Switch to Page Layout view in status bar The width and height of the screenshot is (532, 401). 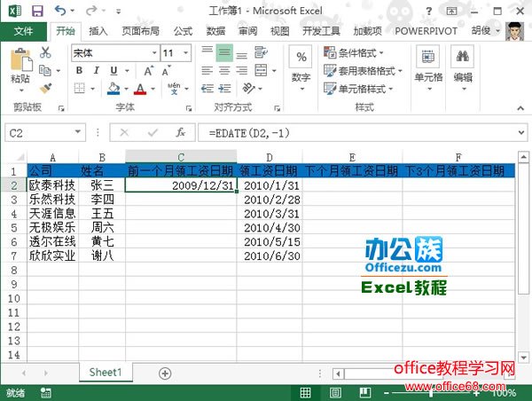click(x=335, y=393)
